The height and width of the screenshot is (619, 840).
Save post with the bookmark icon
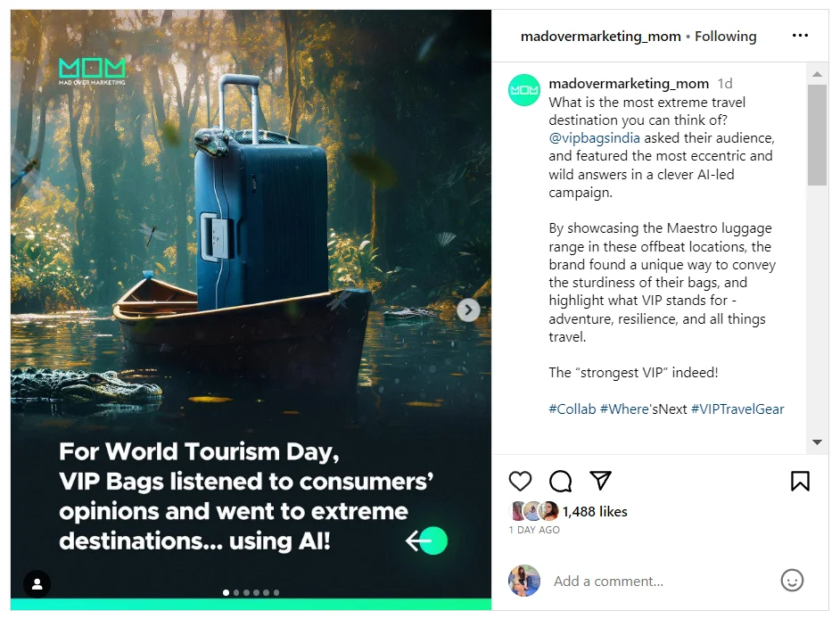(x=800, y=481)
